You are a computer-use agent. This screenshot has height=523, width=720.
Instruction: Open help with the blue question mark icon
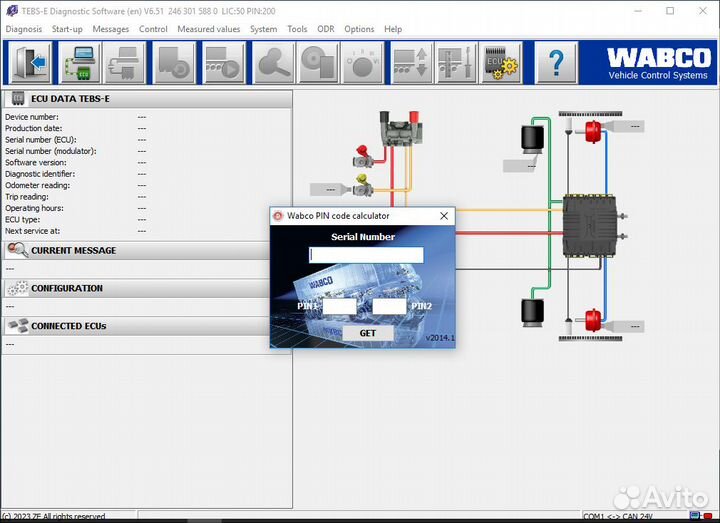(x=557, y=62)
